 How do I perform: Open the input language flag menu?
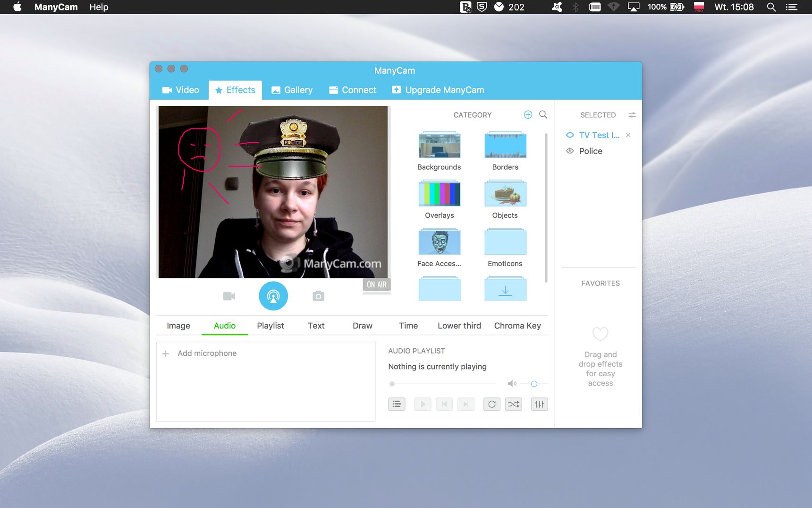click(699, 7)
